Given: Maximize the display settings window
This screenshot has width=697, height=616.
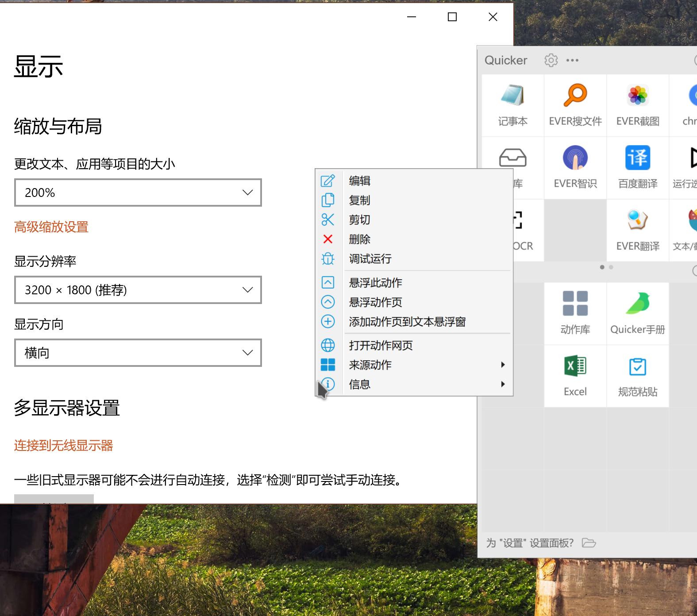Looking at the screenshot, I should point(452,17).
